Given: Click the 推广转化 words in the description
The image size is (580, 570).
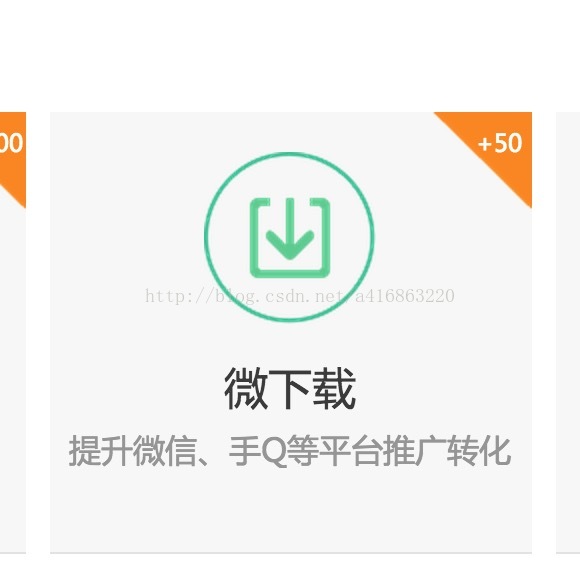Looking at the screenshot, I should [447, 451].
